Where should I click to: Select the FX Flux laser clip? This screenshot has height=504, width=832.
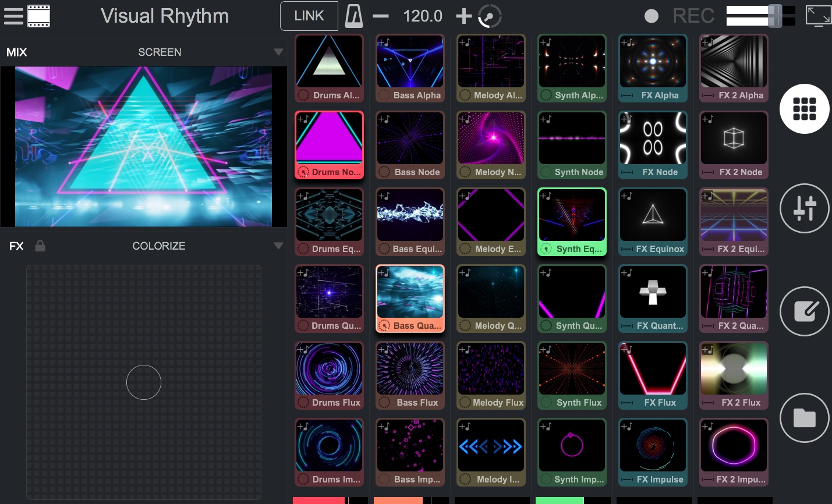coord(653,375)
